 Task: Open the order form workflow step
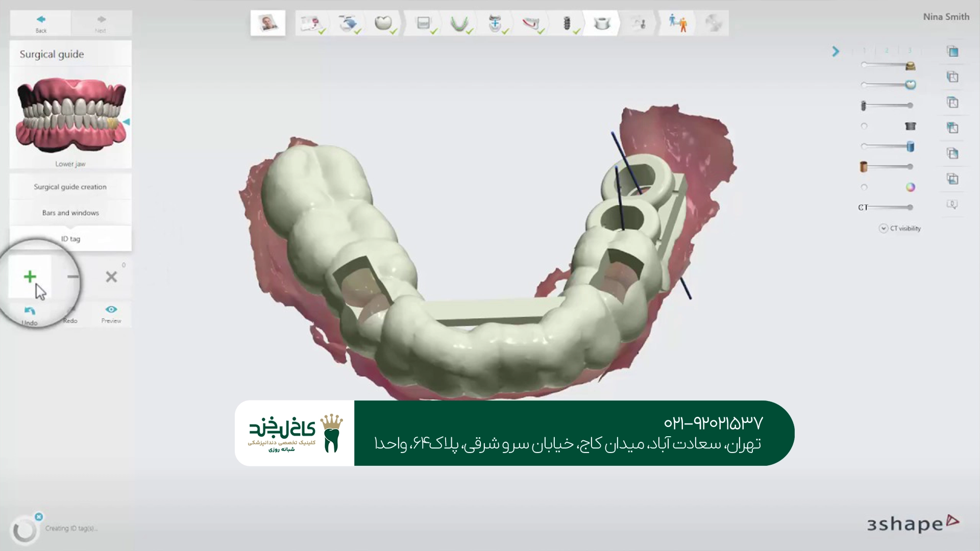[311, 23]
